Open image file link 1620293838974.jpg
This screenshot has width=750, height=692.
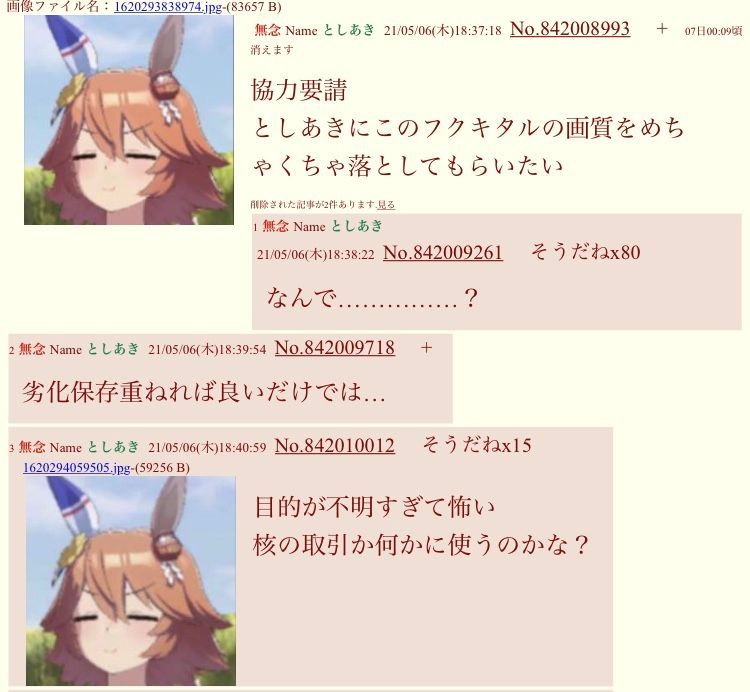168,7
